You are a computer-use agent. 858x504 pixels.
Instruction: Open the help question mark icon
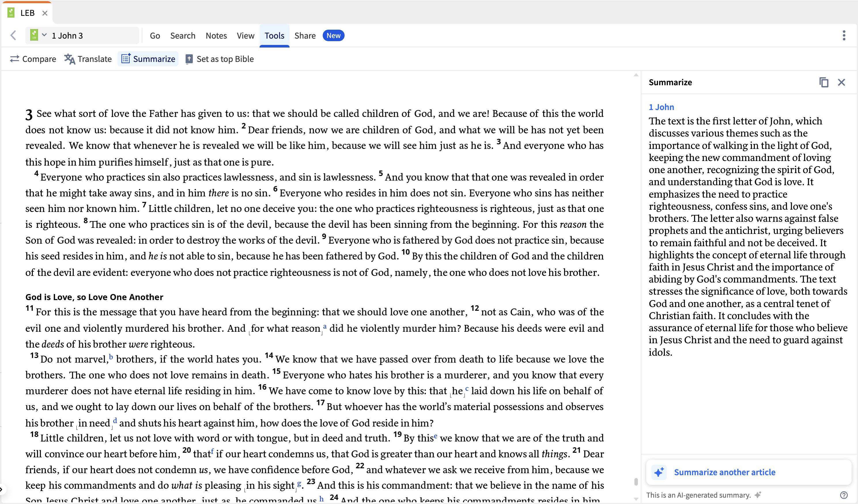843,495
